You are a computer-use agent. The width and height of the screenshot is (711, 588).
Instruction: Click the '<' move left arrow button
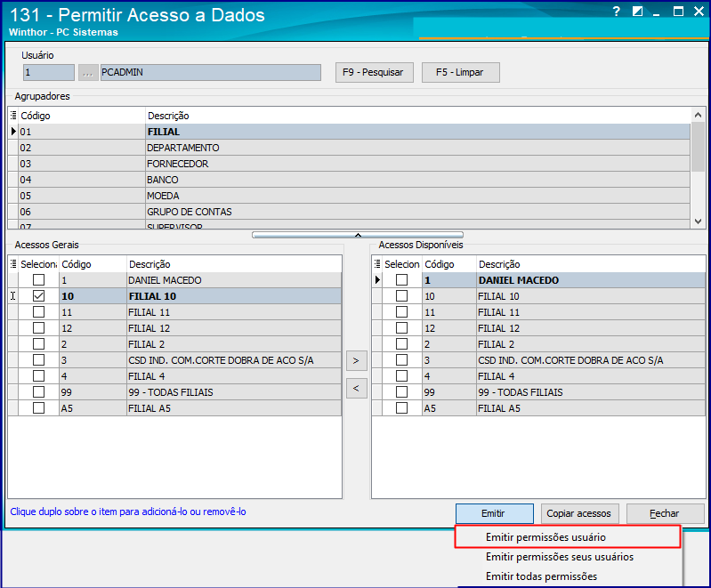(x=357, y=388)
